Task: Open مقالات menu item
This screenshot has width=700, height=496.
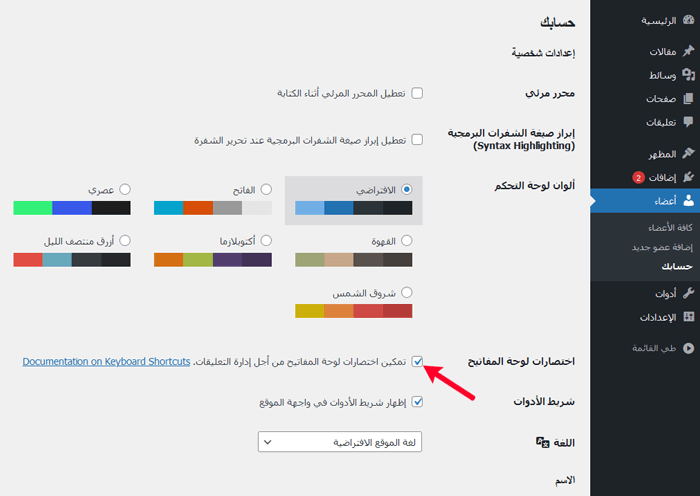Action: pos(645,51)
